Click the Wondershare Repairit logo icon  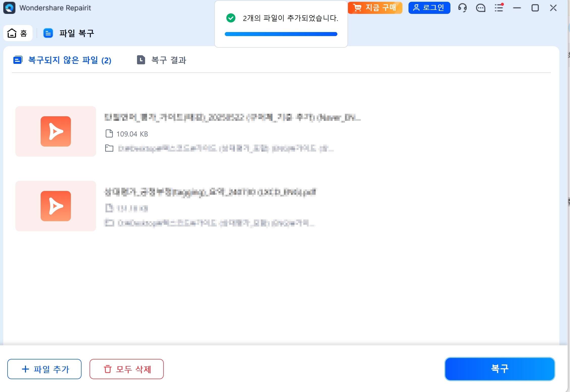pyautogui.click(x=9, y=8)
